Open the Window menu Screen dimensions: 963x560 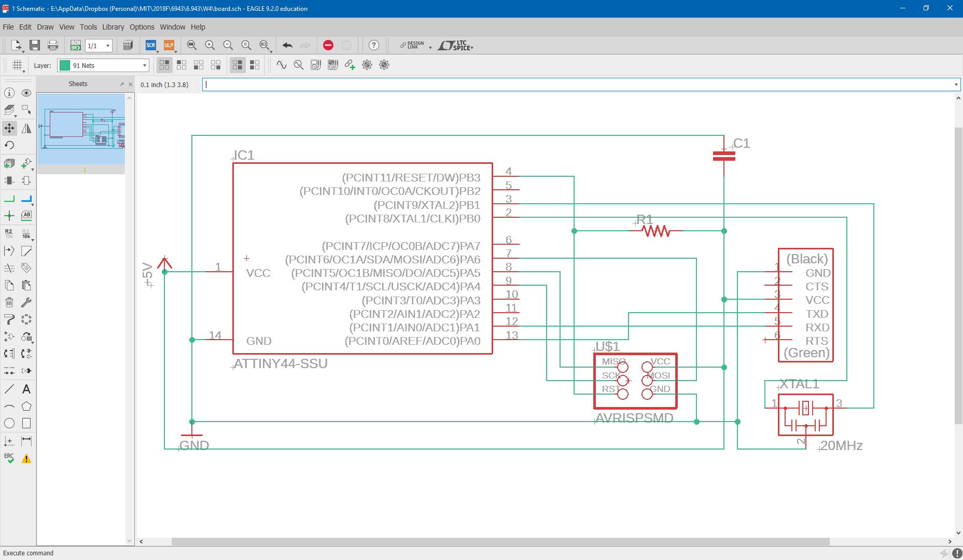[x=172, y=27]
